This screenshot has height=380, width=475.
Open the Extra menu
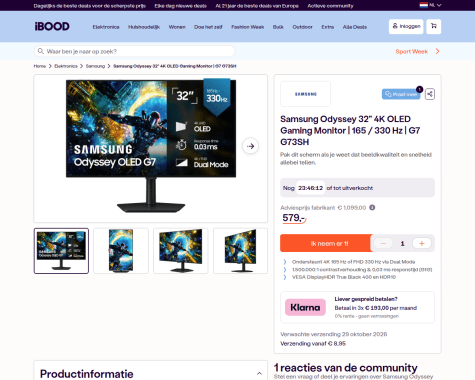328,27
